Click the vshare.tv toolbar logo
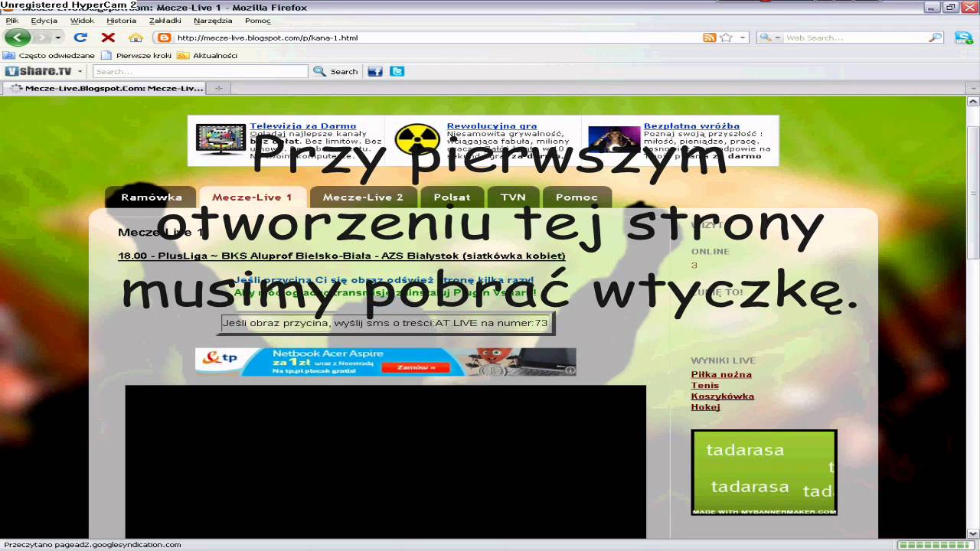The image size is (980, 551). (x=38, y=71)
